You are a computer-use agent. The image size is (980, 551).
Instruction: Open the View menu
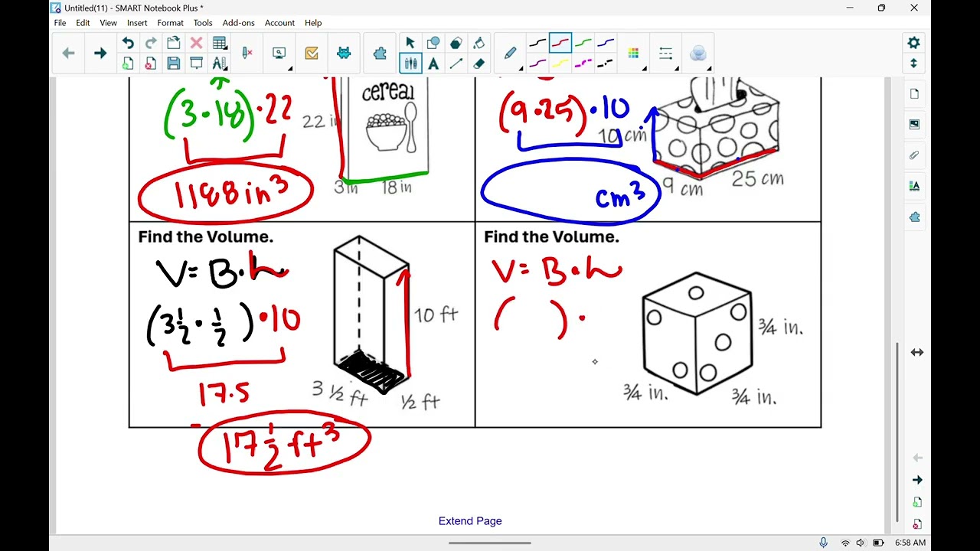click(108, 23)
